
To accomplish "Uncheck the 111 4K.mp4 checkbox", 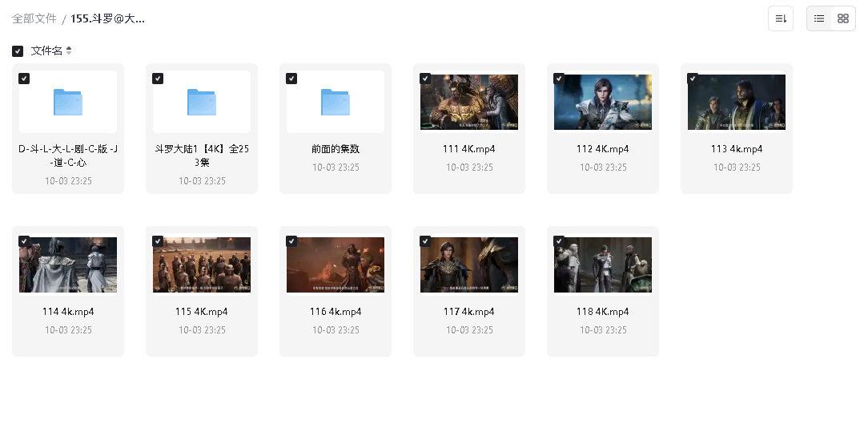I will click(425, 79).
